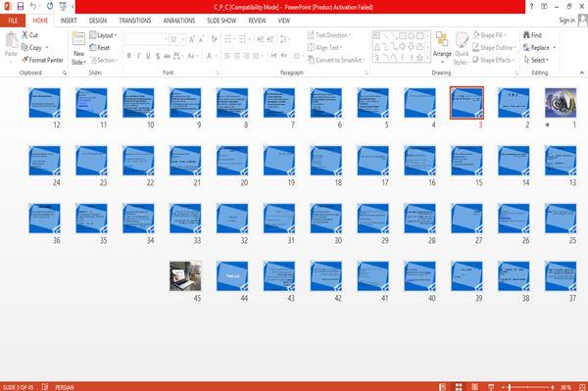Toggle text Shadow formatting

(158, 56)
